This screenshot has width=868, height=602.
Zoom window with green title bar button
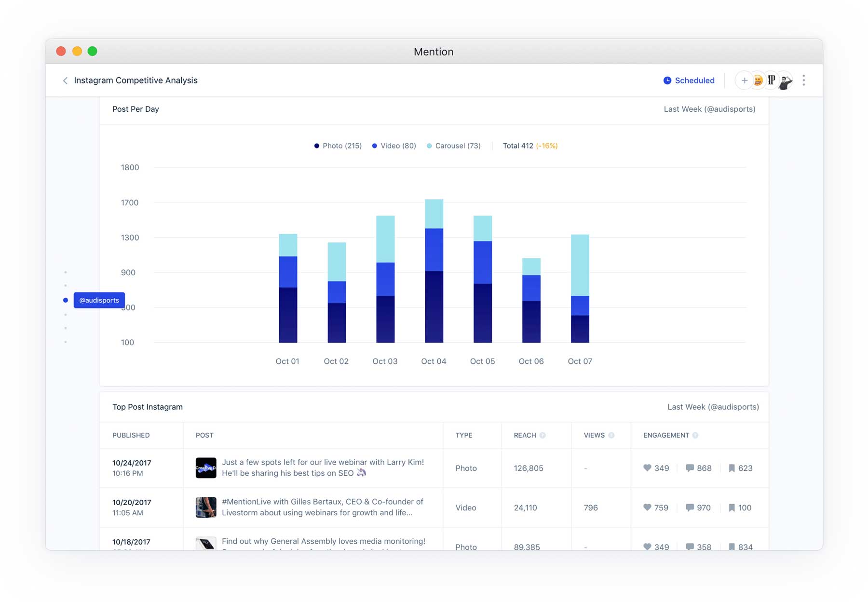93,51
